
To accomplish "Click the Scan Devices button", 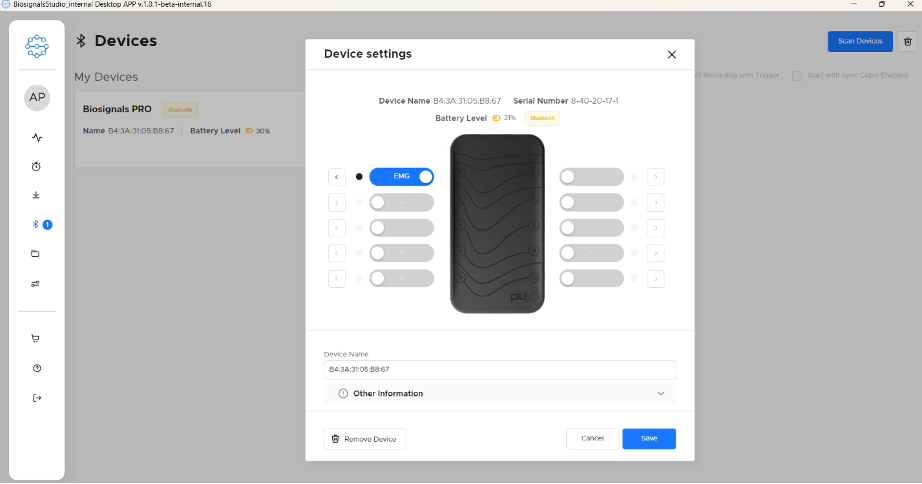I will coord(860,41).
